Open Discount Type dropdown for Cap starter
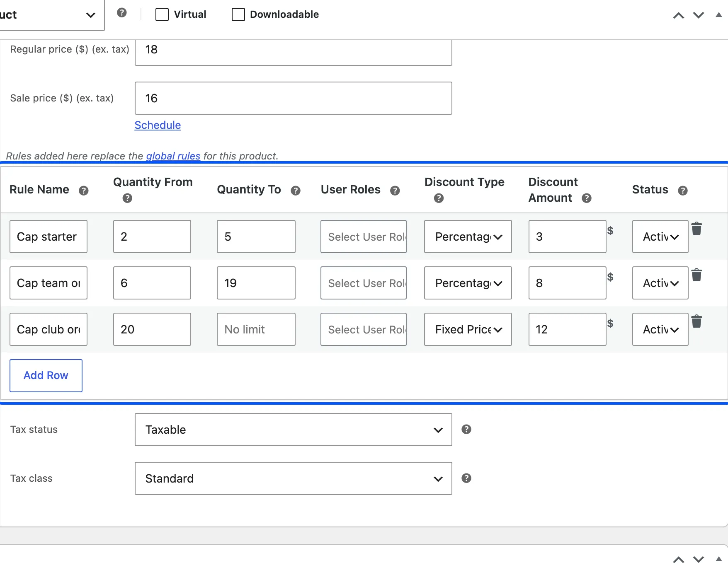The image size is (728, 565). tap(468, 237)
